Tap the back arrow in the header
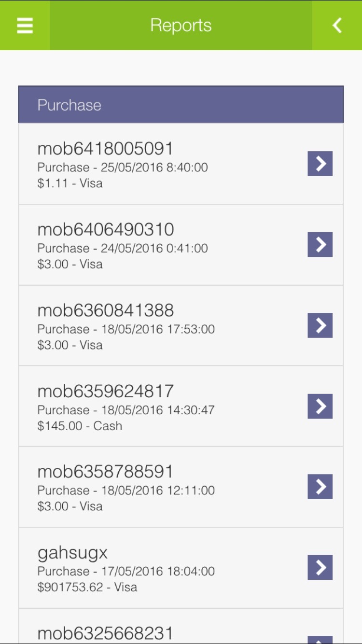362x644 pixels. pyautogui.click(x=337, y=25)
